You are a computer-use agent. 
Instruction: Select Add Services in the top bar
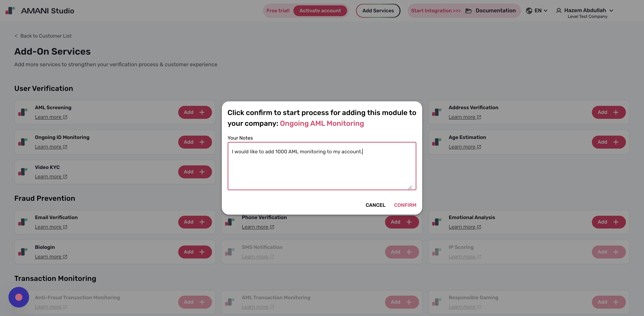coord(378,11)
